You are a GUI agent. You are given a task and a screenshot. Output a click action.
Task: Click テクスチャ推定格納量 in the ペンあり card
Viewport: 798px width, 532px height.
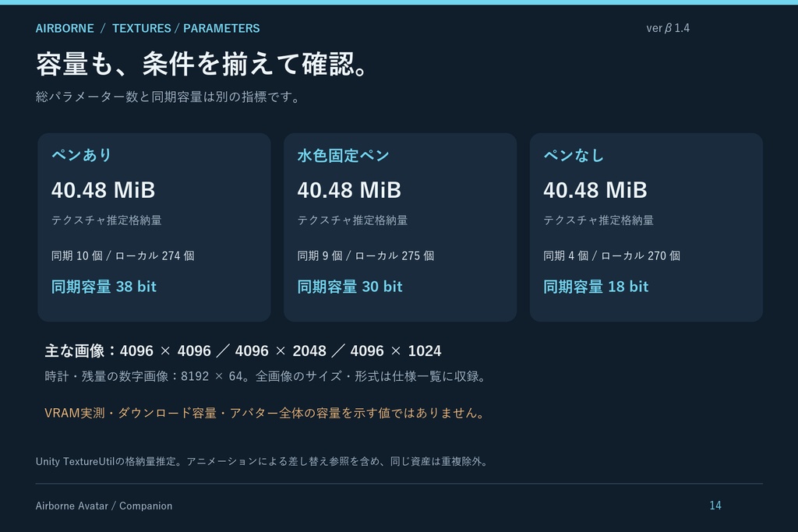[x=106, y=220]
